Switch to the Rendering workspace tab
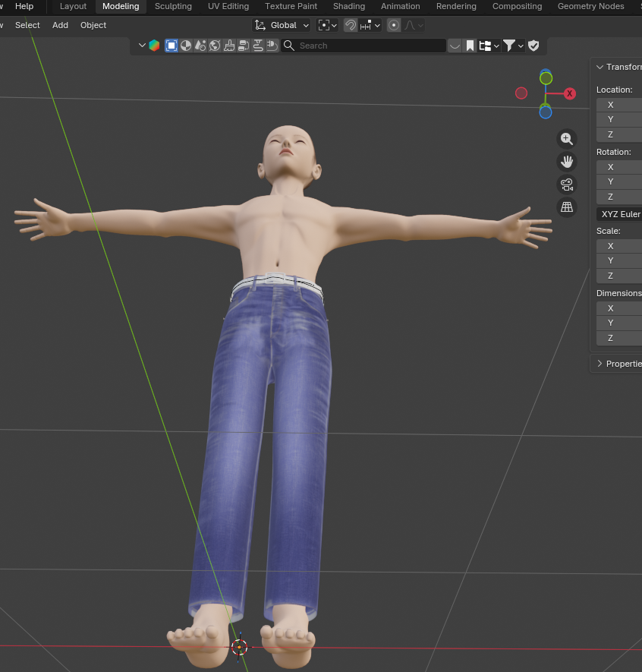Image resolution: width=642 pixels, height=672 pixels. 456,6
